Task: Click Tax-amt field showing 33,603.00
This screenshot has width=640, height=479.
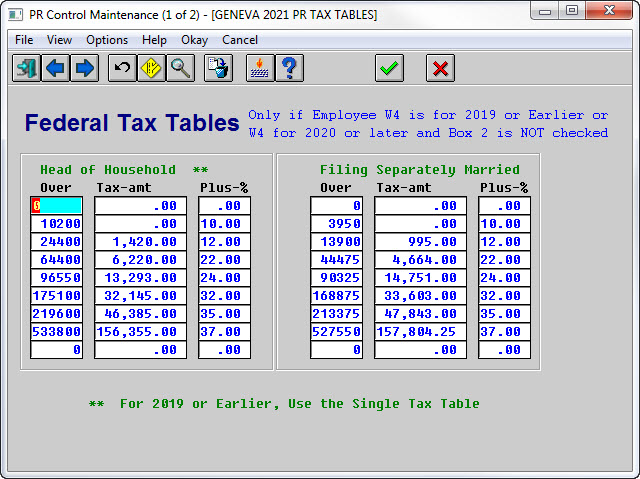Action: 420,295
